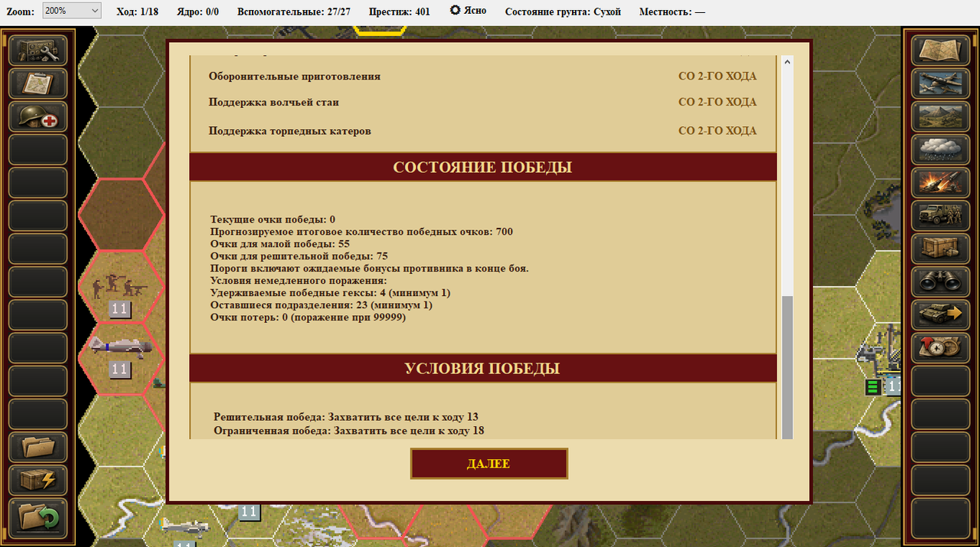980x547 pixels.
Task: Click the truck with soldiers icon
Action: [x=939, y=216]
